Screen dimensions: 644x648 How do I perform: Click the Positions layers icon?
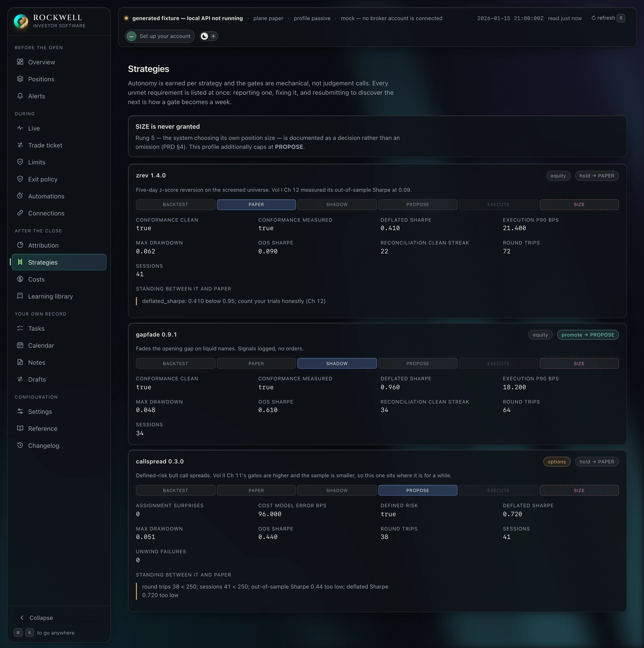pos(20,79)
